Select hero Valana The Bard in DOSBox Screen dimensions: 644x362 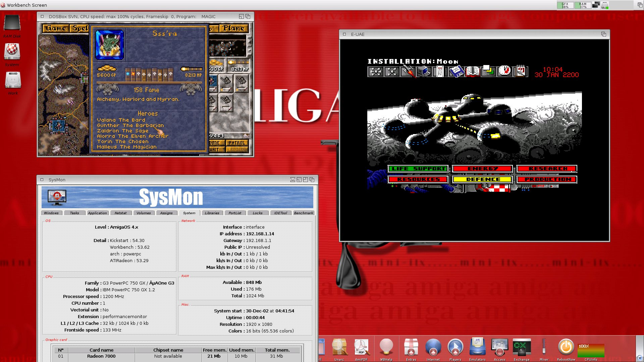pyautogui.click(x=121, y=120)
